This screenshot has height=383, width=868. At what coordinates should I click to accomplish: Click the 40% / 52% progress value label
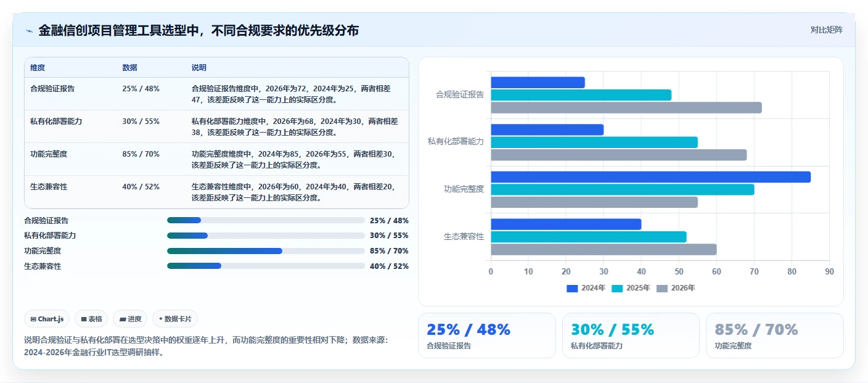(389, 266)
